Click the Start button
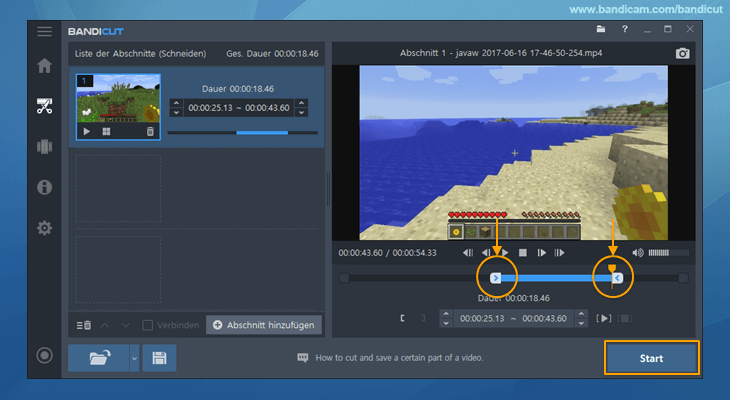The height and width of the screenshot is (400, 730). [x=651, y=358]
